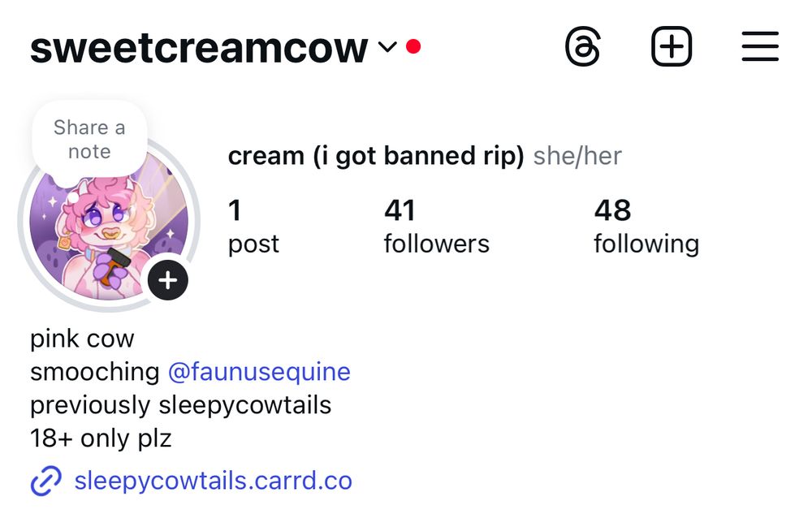Open the Threads icon in the header
This screenshot has width=812, height=514.
(583, 46)
